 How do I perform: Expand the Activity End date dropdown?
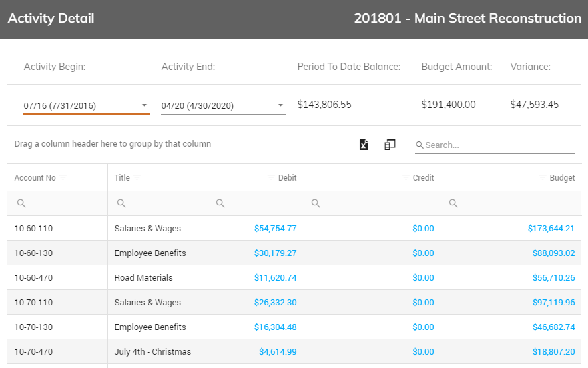280,105
